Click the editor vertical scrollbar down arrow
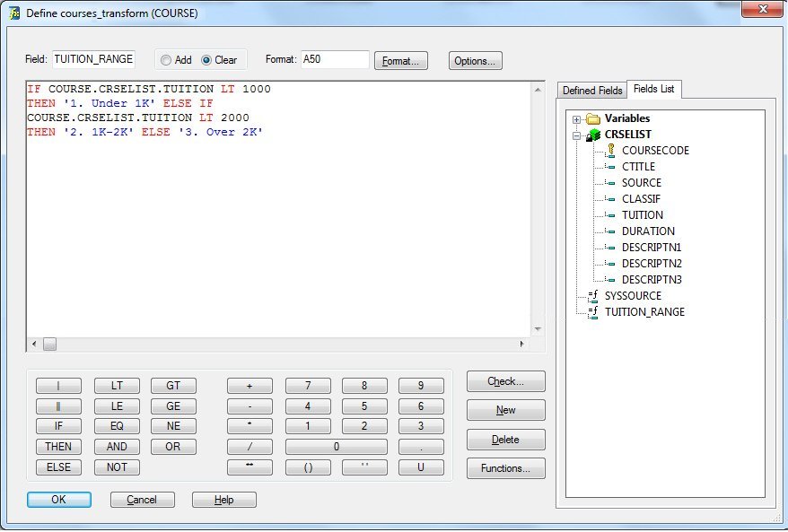Viewport: 788px width, 532px height. click(538, 329)
